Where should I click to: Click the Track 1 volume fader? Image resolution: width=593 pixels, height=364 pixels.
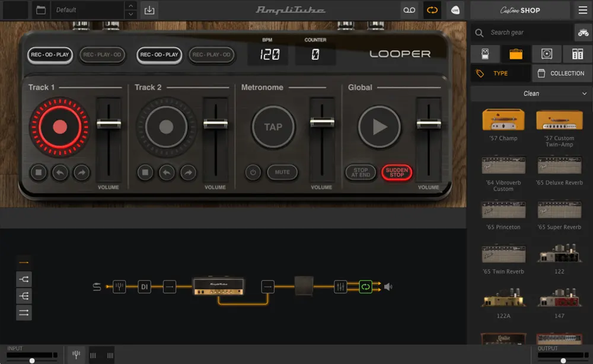tap(109, 123)
